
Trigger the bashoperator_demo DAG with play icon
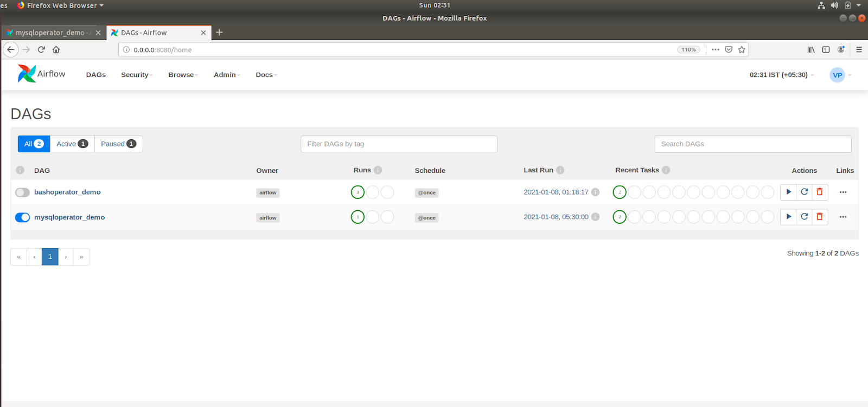click(x=788, y=192)
